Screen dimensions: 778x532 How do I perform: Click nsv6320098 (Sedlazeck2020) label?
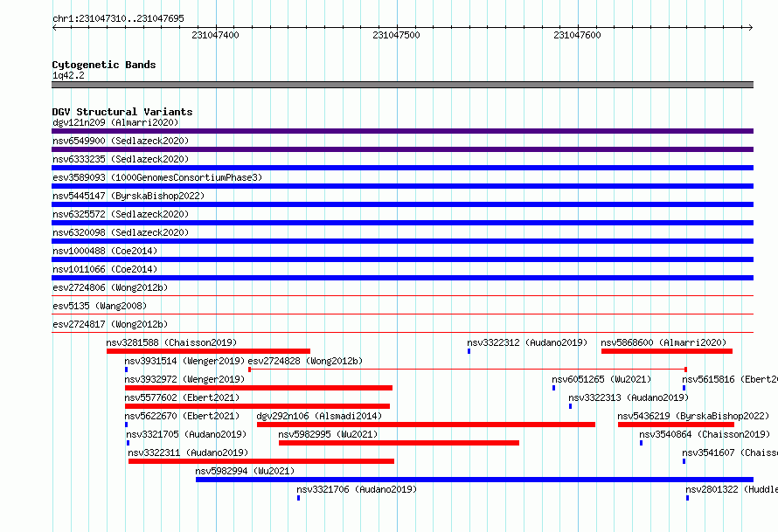point(121,232)
